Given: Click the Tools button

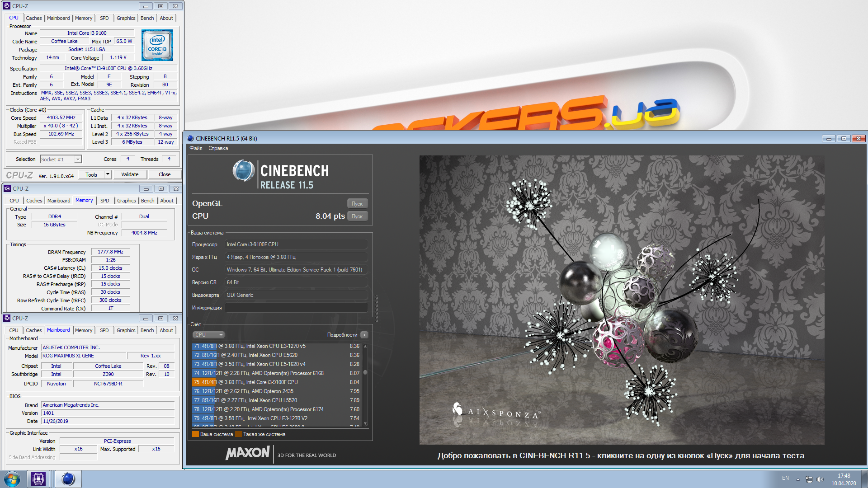Looking at the screenshot, I should click(91, 174).
